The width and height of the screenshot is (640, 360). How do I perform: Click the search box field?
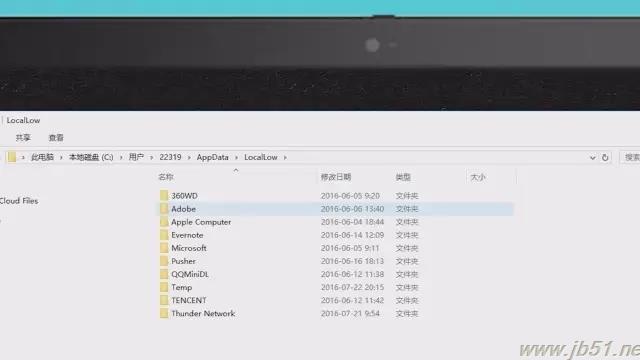tap(630, 157)
